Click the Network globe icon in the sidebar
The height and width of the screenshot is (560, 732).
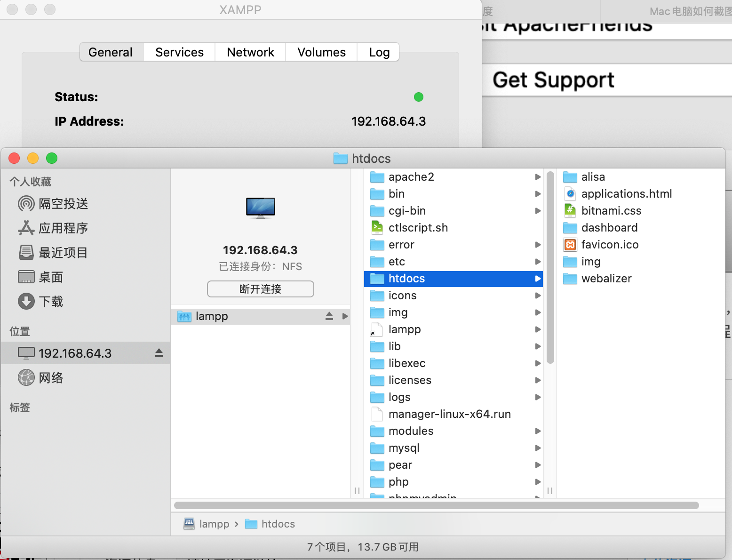click(x=26, y=377)
